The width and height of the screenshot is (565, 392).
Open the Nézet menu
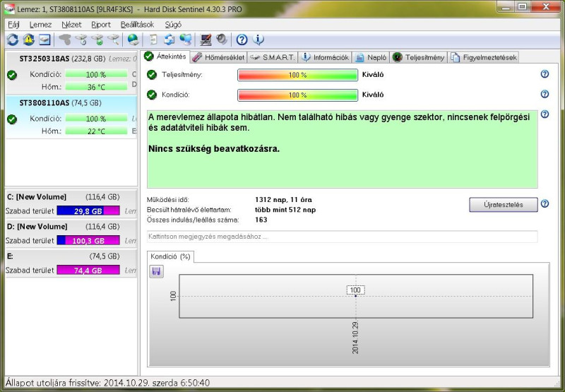[x=71, y=25]
